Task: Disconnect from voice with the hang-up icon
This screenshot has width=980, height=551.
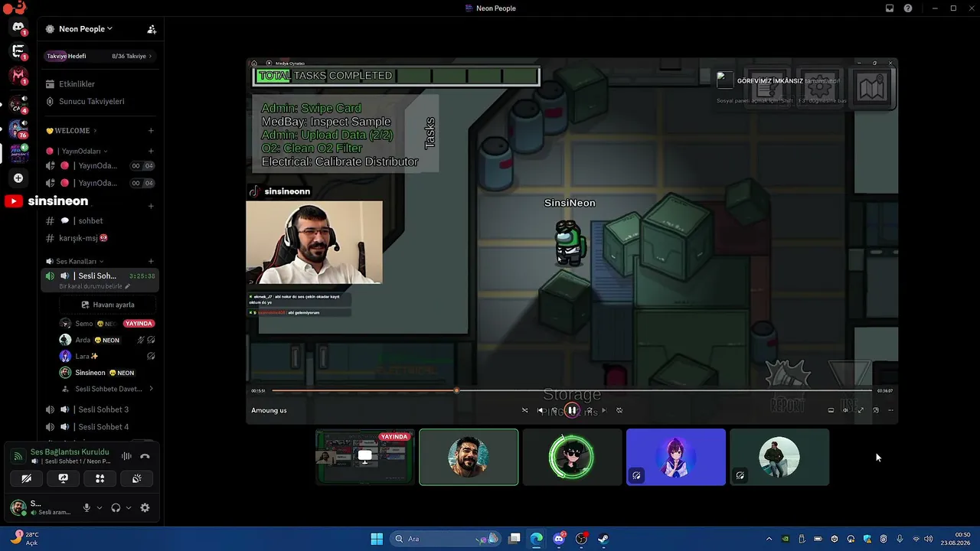Action: click(x=145, y=456)
